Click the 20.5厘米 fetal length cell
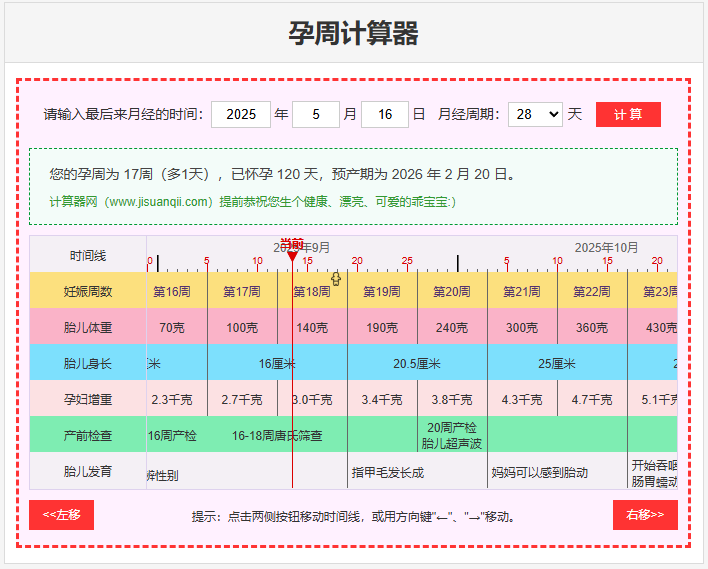This screenshot has width=708, height=569. click(417, 363)
